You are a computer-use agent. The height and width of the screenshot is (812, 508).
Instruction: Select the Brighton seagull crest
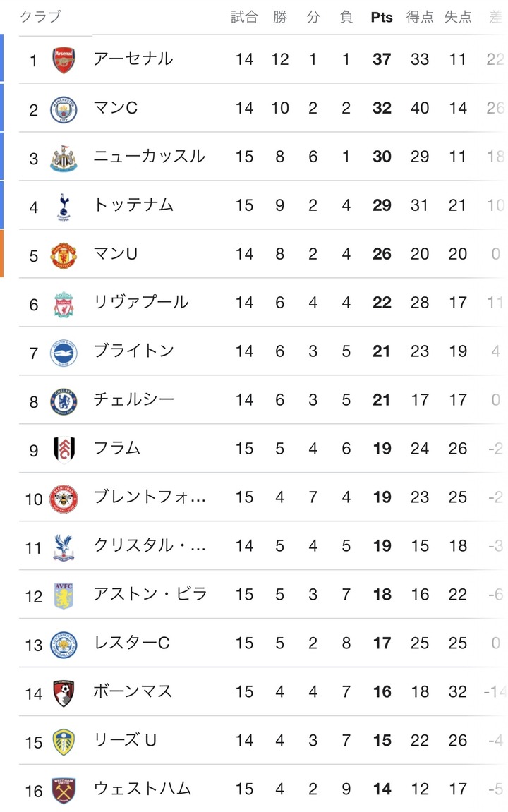pyautogui.click(x=64, y=353)
